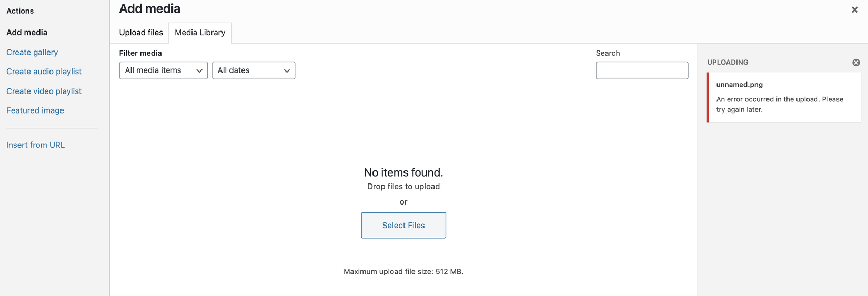The image size is (868, 296).
Task: Open the All media items dropdown
Action: [164, 70]
